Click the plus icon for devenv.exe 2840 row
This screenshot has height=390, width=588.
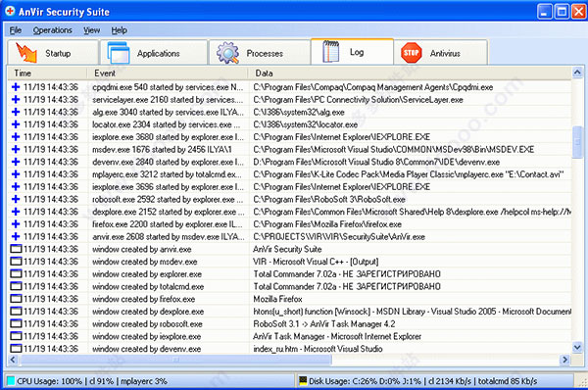[16, 162]
